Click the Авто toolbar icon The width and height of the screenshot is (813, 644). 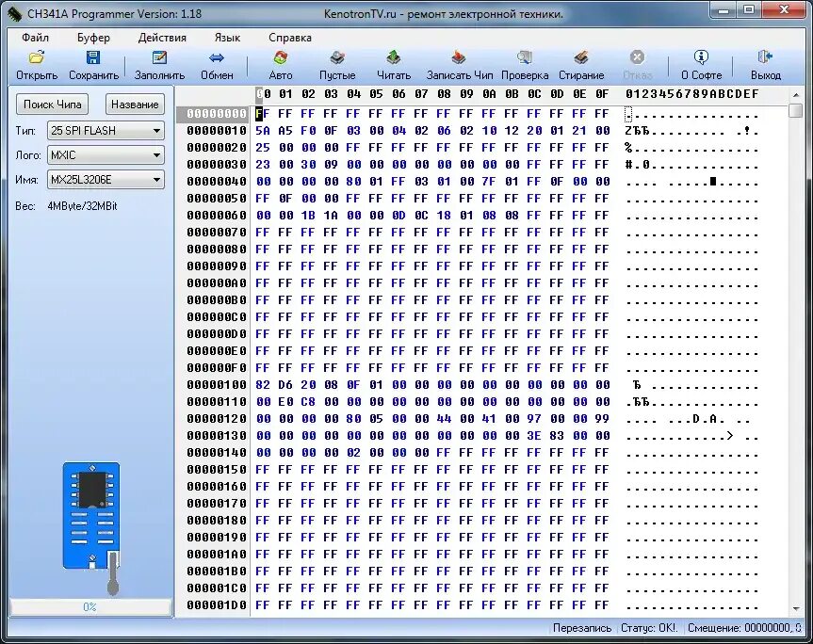click(x=281, y=57)
